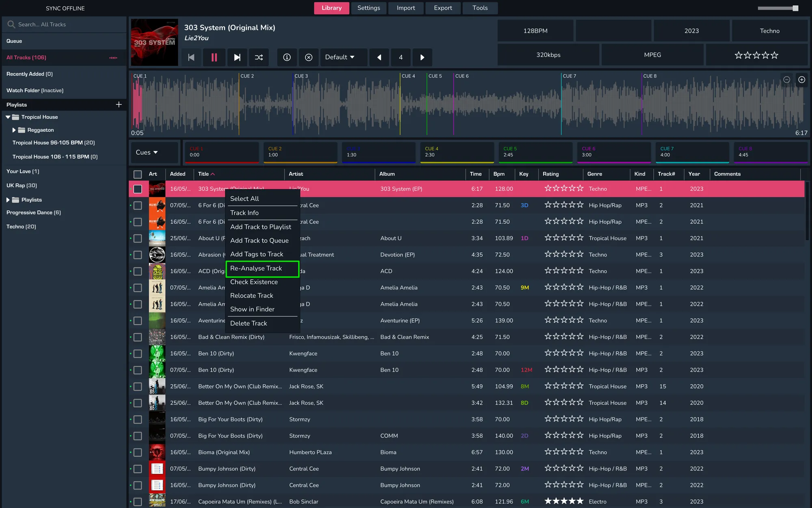Open track info circle icon

point(287,57)
